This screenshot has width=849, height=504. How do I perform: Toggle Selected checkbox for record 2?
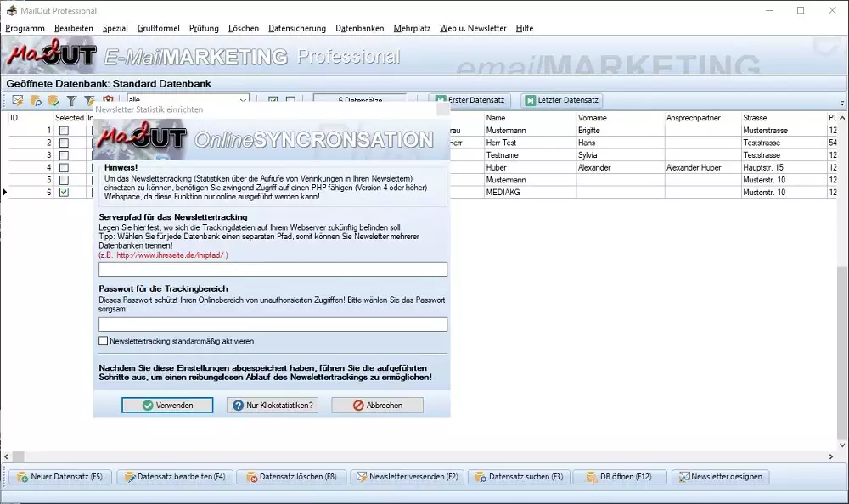(64, 143)
